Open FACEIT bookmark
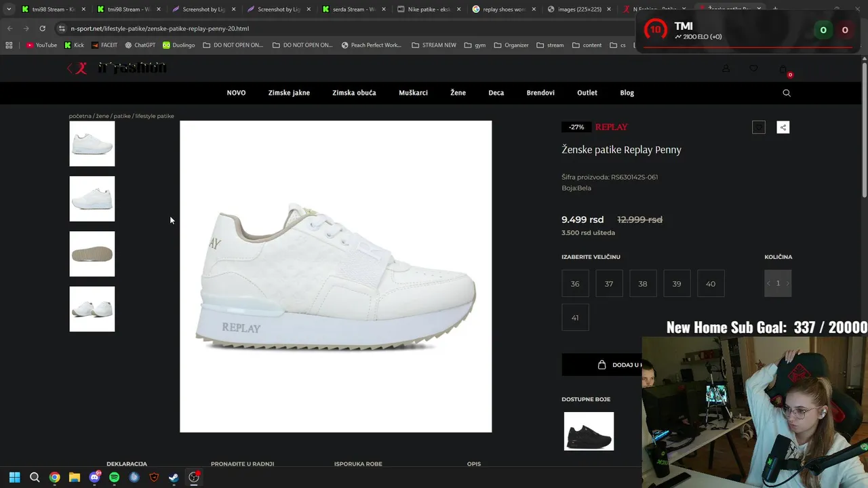 click(104, 45)
